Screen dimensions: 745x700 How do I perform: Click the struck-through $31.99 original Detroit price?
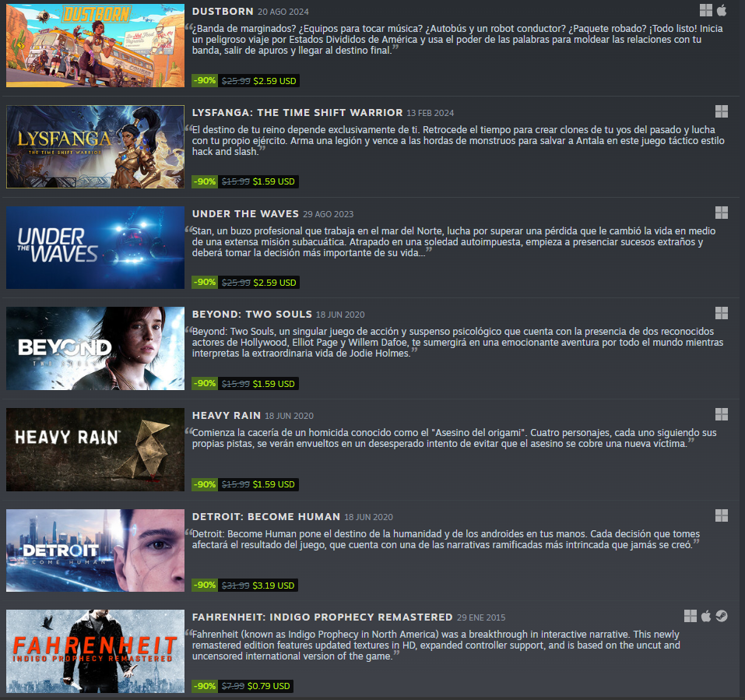click(236, 586)
